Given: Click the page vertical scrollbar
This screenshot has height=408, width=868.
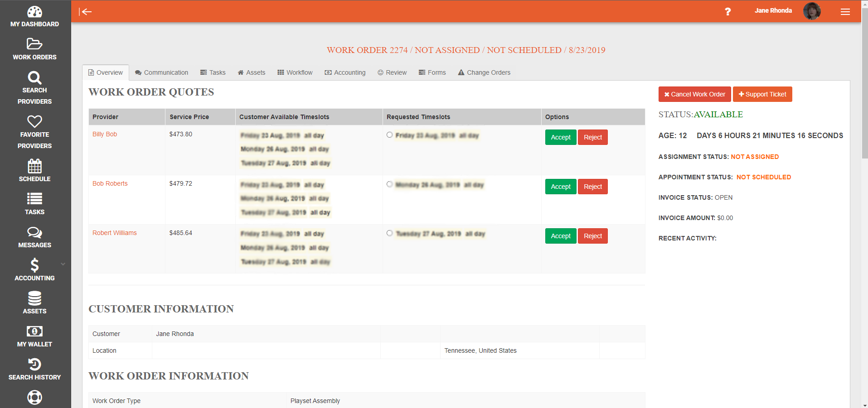Looking at the screenshot, I should point(864,91).
